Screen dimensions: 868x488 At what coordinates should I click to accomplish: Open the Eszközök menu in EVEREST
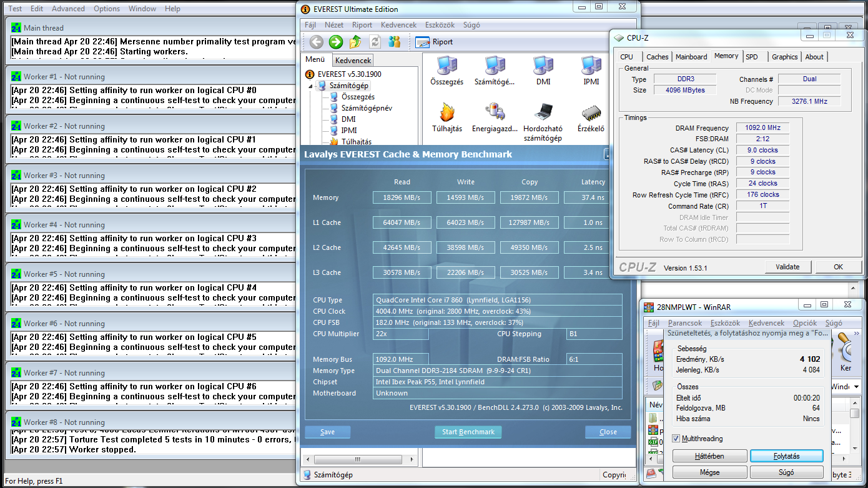pyautogui.click(x=440, y=25)
